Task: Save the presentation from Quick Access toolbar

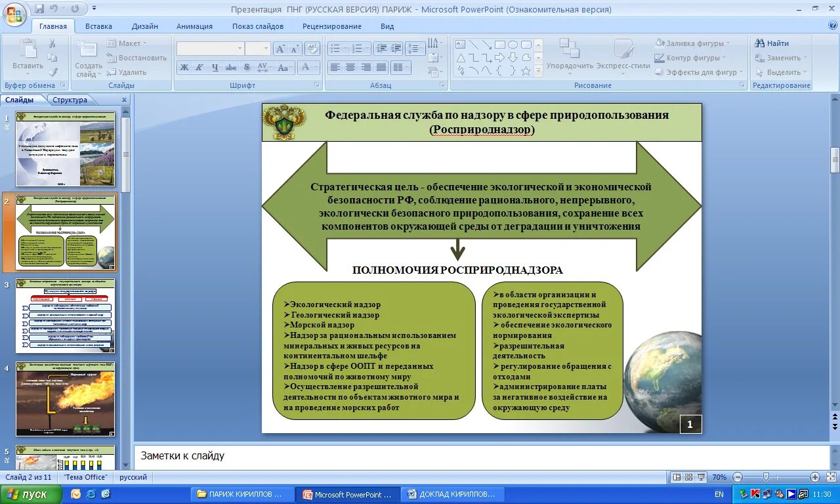Action: click(39, 9)
